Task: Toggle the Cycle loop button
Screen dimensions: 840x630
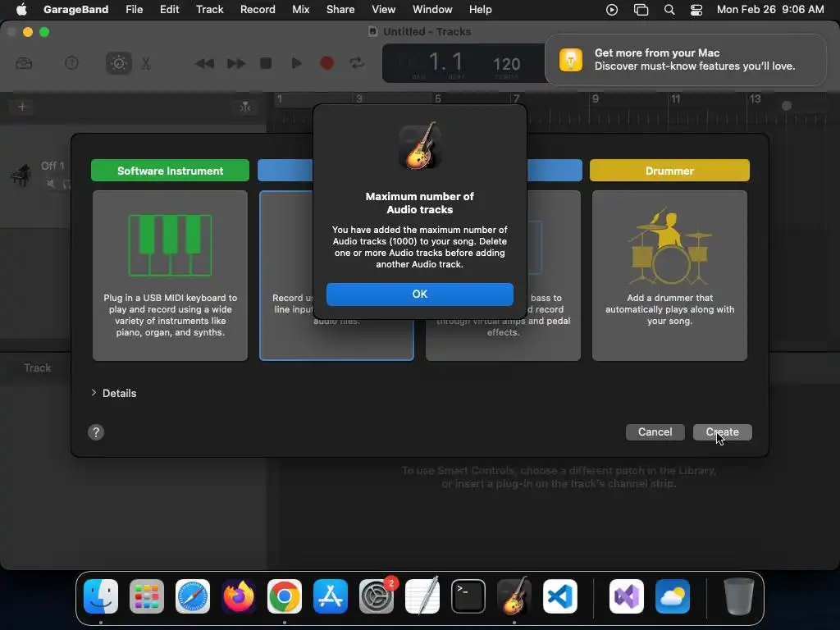Action: point(357,63)
